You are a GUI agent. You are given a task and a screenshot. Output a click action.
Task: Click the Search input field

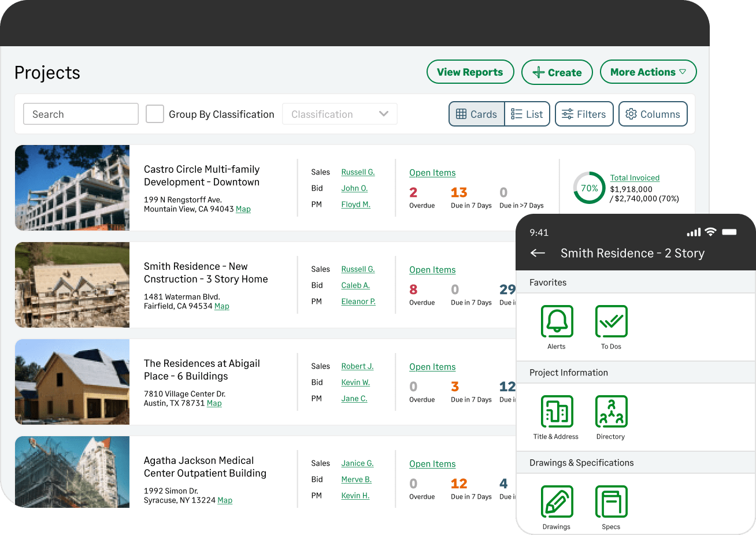[80, 114]
